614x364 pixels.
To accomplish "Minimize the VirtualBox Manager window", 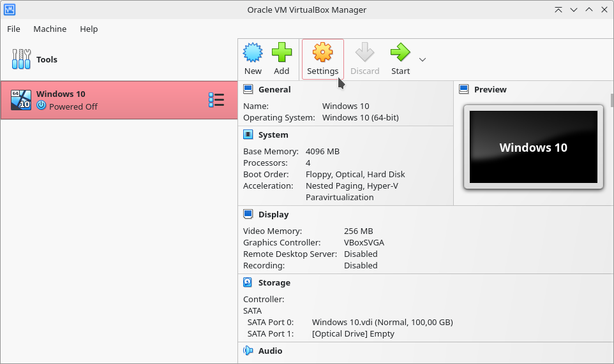I will coord(574,10).
